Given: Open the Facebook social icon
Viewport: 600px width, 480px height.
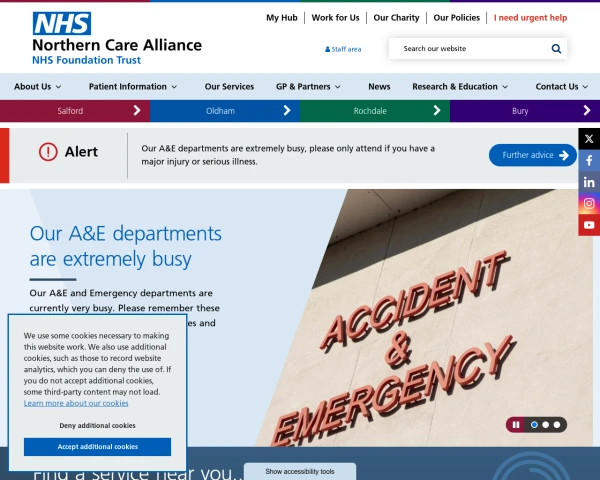Looking at the screenshot, I should [x=589, y=160].
